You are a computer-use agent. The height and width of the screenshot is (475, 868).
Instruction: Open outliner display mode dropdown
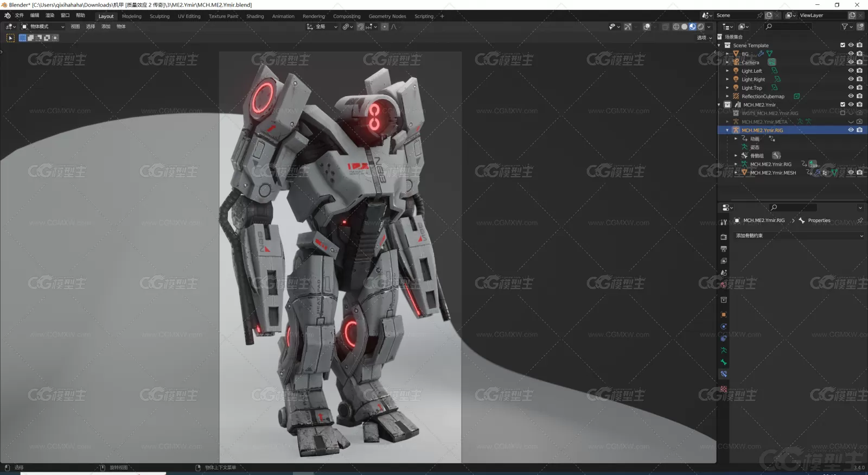[728, 27]
